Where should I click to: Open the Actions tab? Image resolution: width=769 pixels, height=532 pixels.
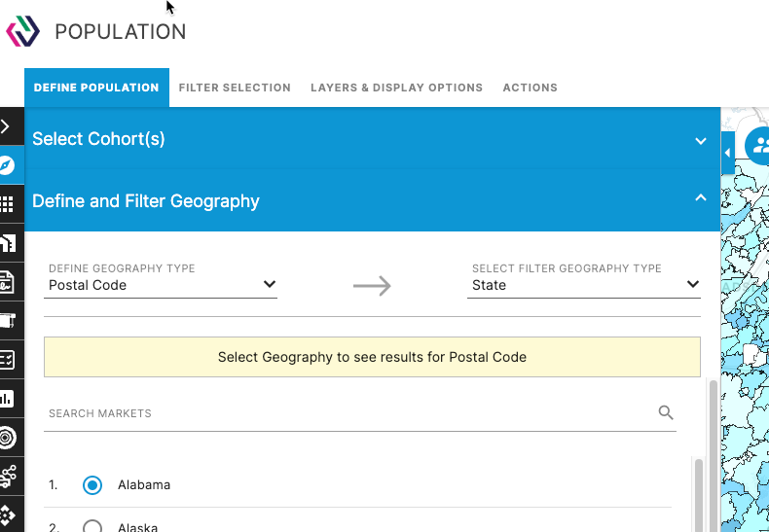click(531, 88)
